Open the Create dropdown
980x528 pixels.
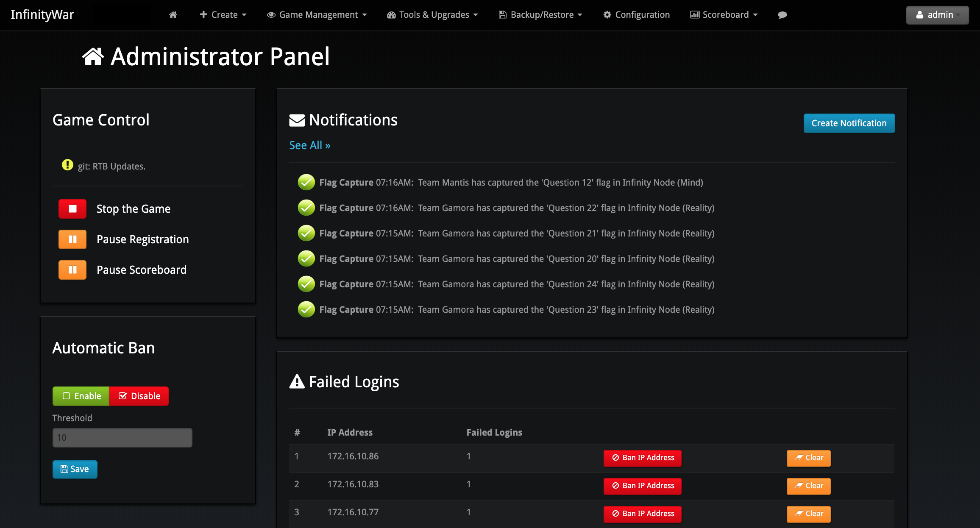click(223, 14)
